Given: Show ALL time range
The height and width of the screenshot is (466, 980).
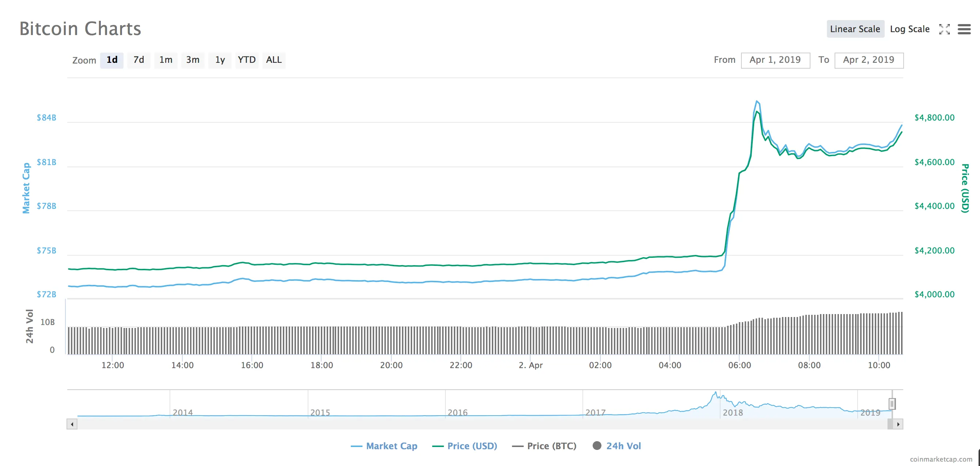Looking at the screenshot, I should (x=274, y=60).
